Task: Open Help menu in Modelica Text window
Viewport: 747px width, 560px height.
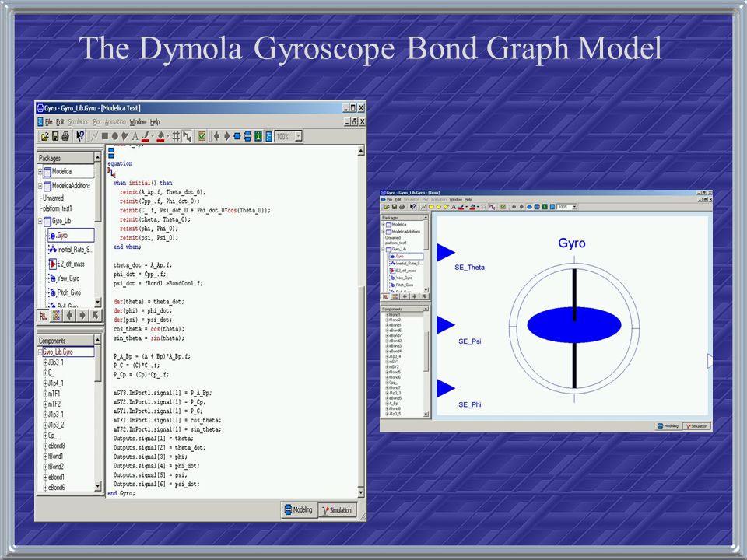Action: click(x=155, y=122)
